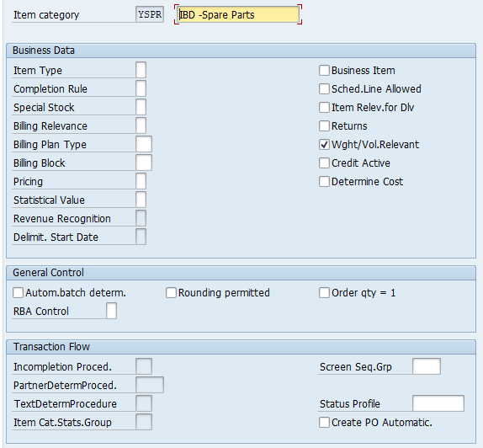Enable Create PO Automatic. checkbox
The width and height of the screenshot is (483, 448).
324,422
